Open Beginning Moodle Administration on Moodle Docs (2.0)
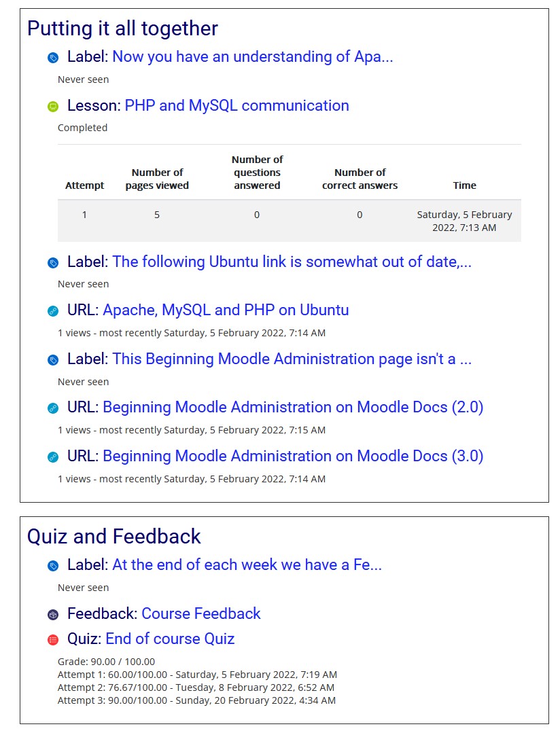Viewport: 560px width, 733px height. (x=293, y=407)
